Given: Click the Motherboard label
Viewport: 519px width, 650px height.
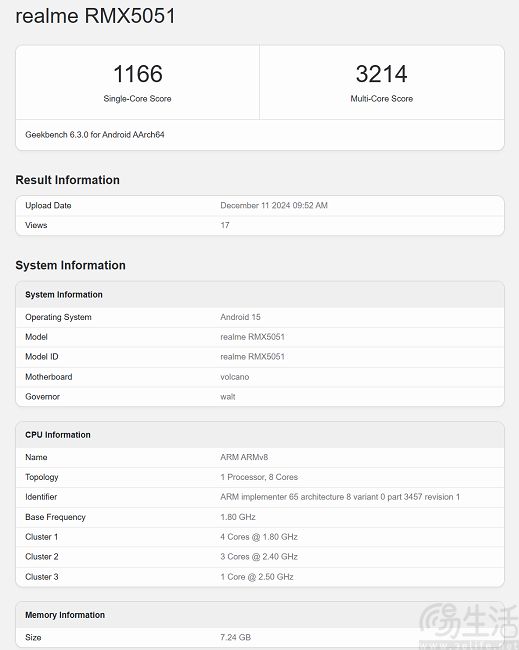Looking at the screenshot, I should [49, 377].
